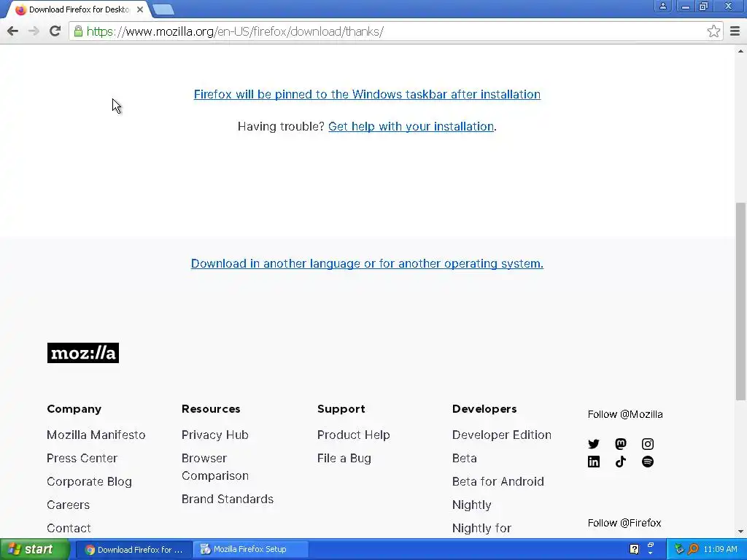Close the Download Firefox tab
The width and height of the screenshot is (747, 560).
140,9
